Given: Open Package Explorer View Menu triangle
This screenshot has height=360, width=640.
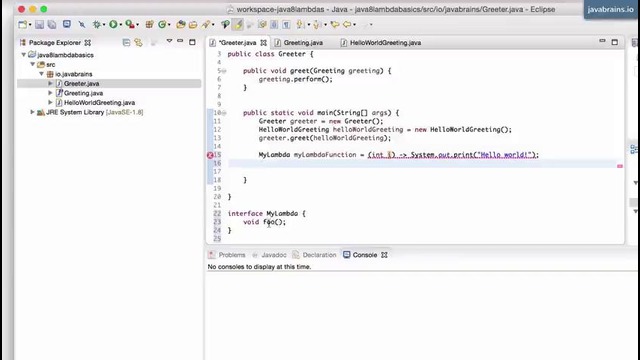Looking at the screenshot, I should [x=169, y=41].
